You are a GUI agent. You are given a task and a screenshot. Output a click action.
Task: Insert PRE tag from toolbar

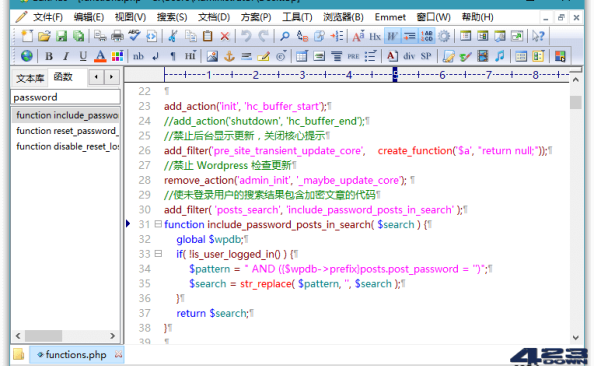tap(353, 56)
